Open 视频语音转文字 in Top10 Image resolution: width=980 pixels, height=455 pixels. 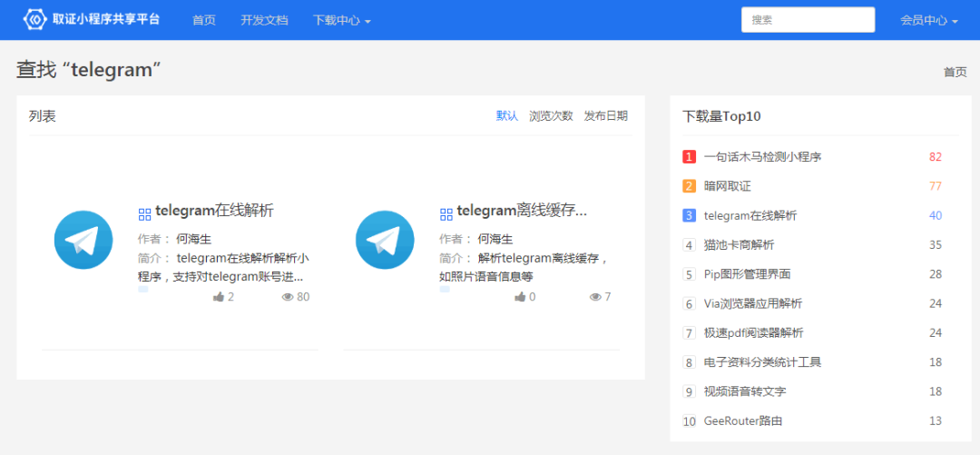744,391
